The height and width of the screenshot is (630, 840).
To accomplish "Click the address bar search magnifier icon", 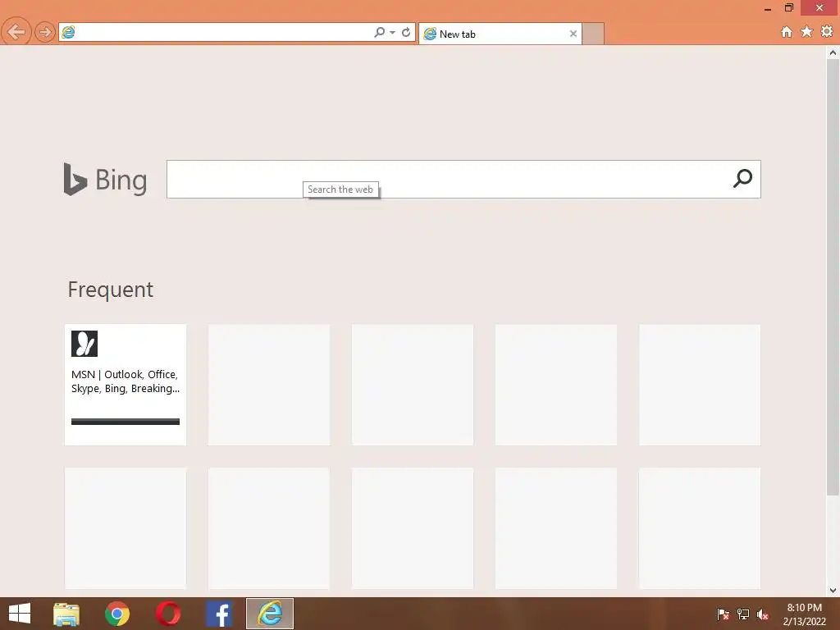I will click(x=379, y=32).
